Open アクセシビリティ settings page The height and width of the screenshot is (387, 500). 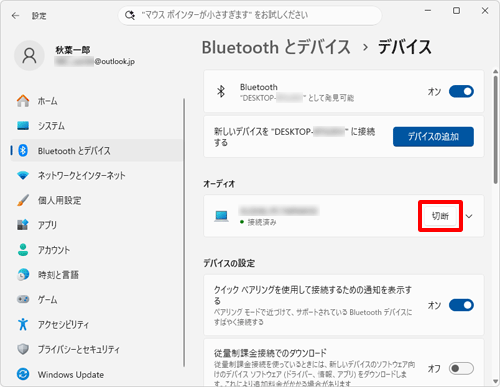(x=97, y=324)
